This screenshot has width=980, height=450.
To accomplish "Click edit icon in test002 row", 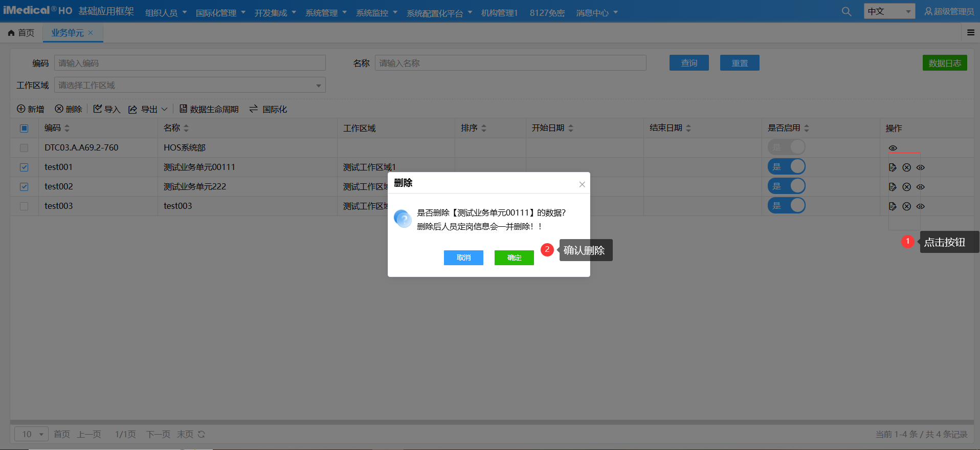I will coord(893,187).
